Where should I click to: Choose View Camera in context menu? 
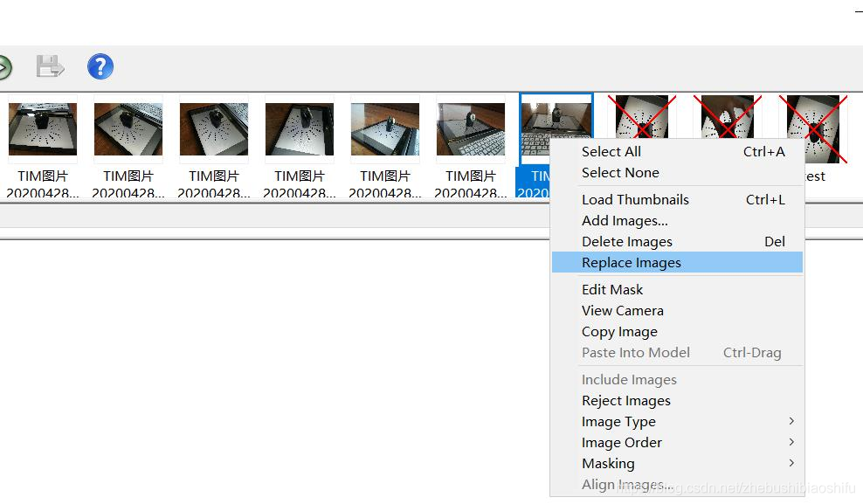tap(678, 310)
